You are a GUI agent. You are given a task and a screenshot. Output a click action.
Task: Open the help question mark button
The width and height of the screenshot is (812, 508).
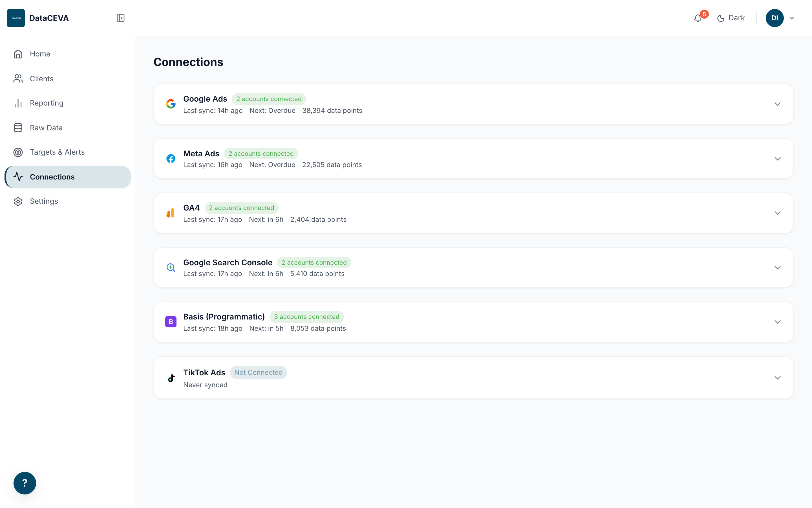25,483
